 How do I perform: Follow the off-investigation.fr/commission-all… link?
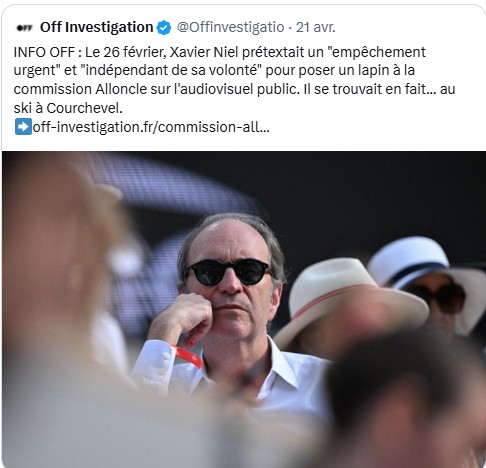(151, 127)
